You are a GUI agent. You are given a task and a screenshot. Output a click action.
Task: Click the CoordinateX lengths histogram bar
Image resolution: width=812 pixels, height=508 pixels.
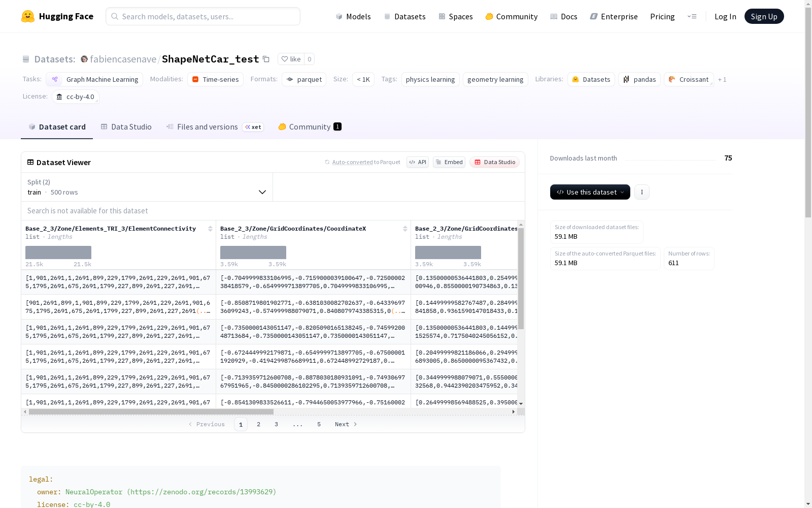(x=253, y=252)
